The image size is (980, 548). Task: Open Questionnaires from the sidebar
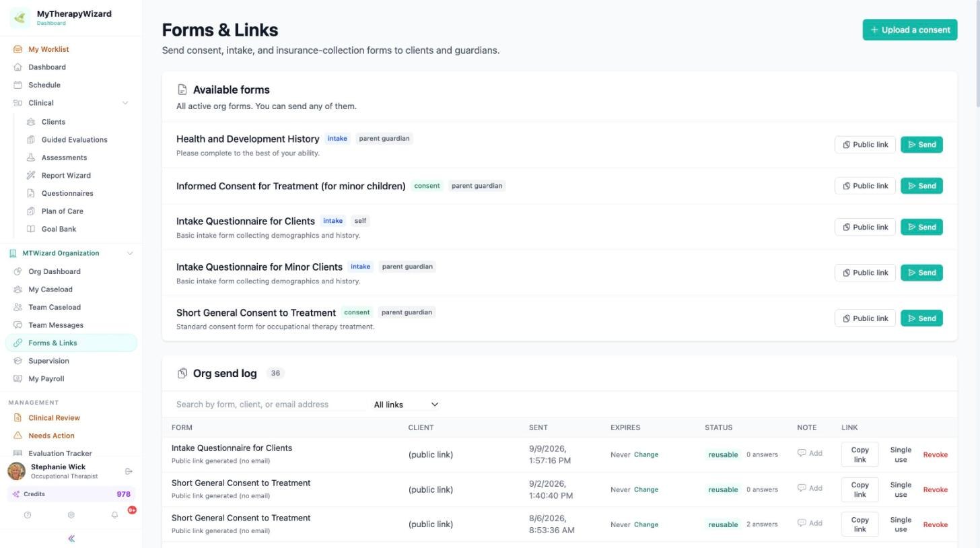67,193
